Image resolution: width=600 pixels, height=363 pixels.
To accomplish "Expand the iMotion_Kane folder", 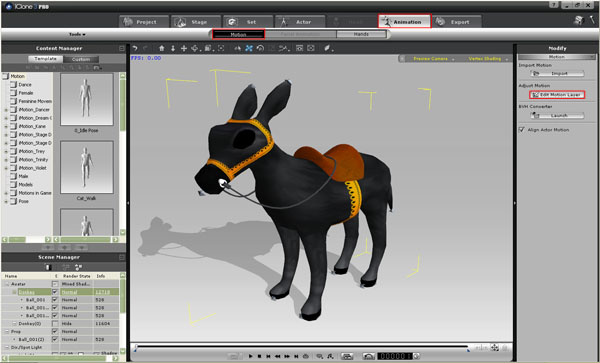I will 6,127.
